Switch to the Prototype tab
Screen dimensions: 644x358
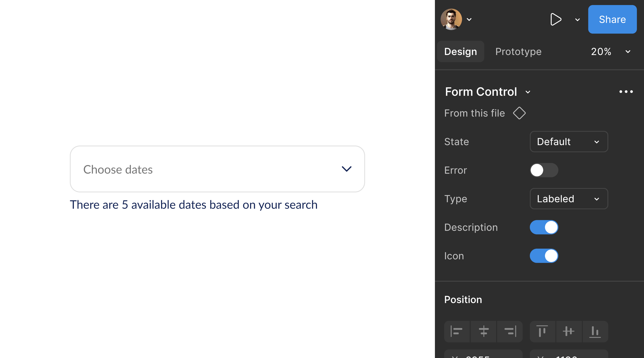(x=518, y=52)
